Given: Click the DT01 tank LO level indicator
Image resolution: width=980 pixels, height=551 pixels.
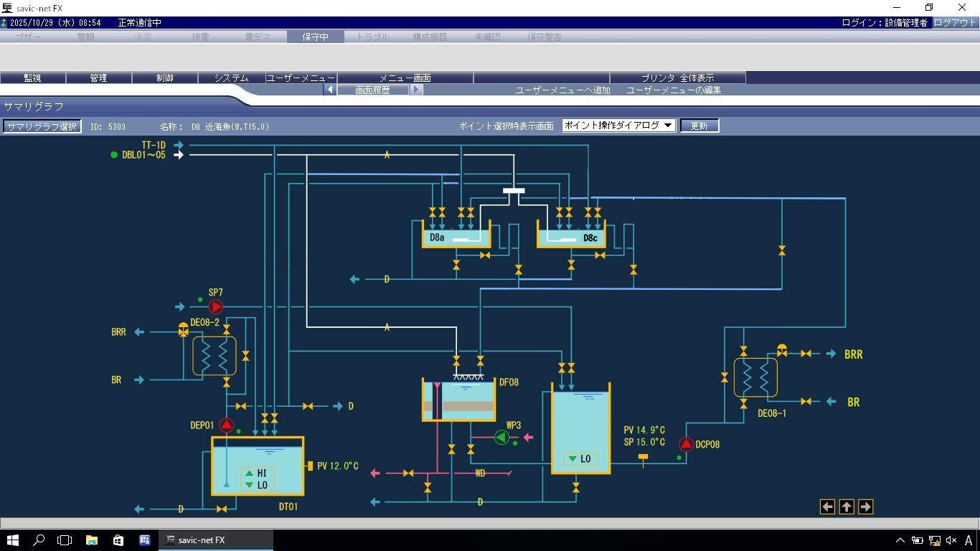Looking at the screenshot, I should point(256,485).
